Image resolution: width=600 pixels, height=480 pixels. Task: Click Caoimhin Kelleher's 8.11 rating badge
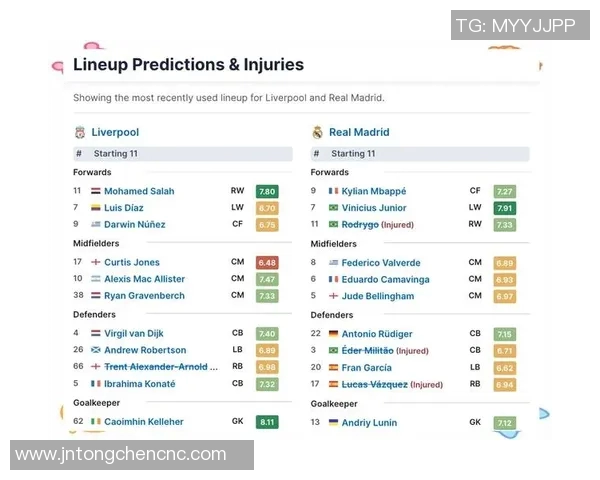[x=267, y=422]
